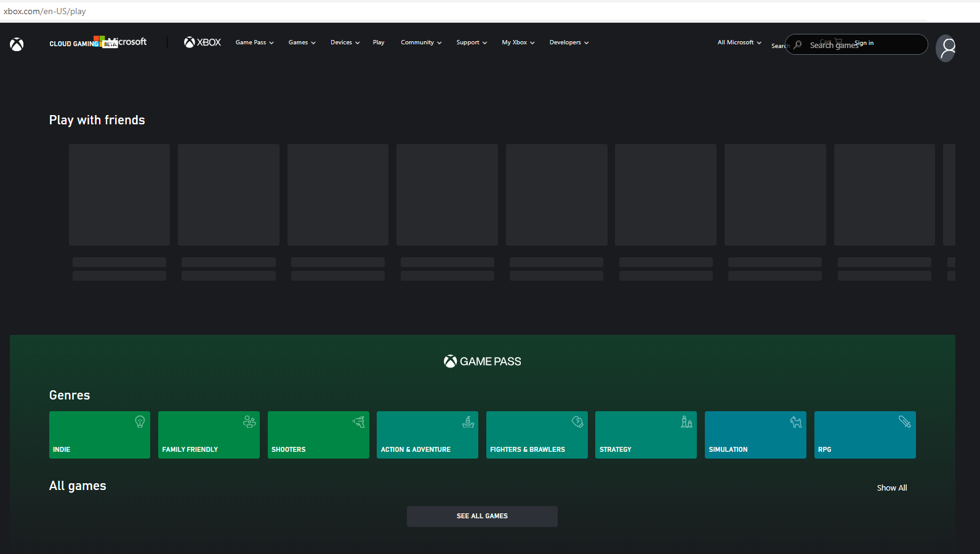Expand the Devices dropdown menu
This screenshot has width=980, height=554.
tap(345, 42)
